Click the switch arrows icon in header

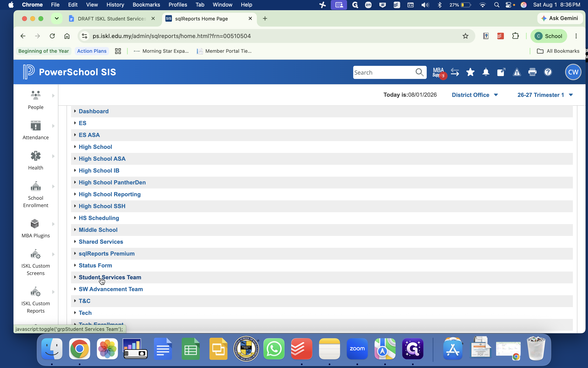pos(455,72)
